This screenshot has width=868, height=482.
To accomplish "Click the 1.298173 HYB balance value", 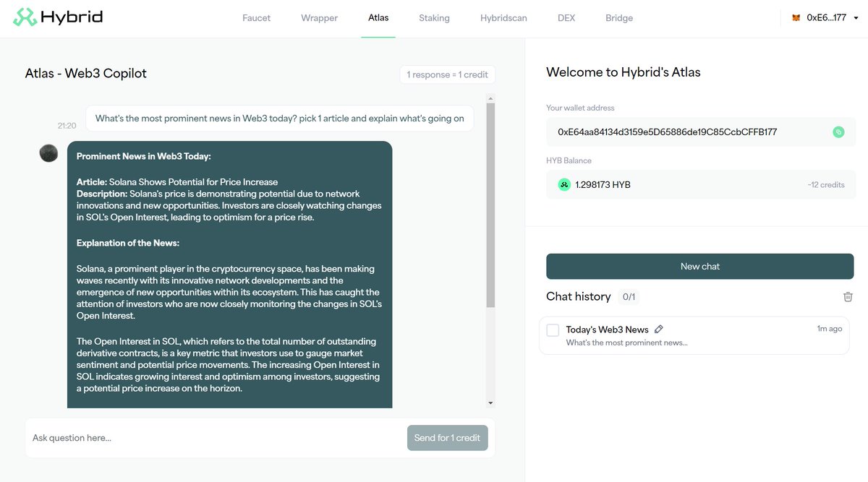I will click(x=603, y=185).
